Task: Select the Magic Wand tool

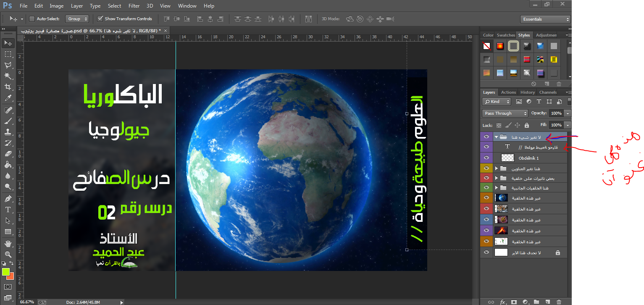Action: coord(8,76)
